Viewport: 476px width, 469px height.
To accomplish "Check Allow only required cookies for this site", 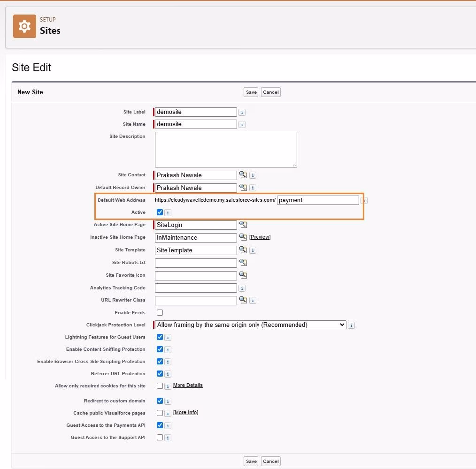I will tap(160, 386).
